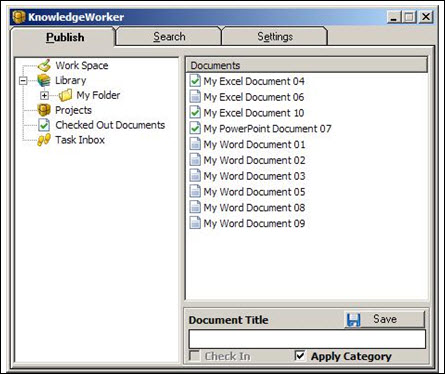
Task: Open the Settings tab
Action: 275,36
